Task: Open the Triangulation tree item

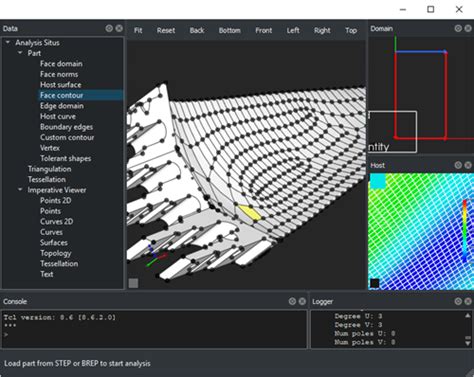Action: pyautogui.click(x=49, y=169)
